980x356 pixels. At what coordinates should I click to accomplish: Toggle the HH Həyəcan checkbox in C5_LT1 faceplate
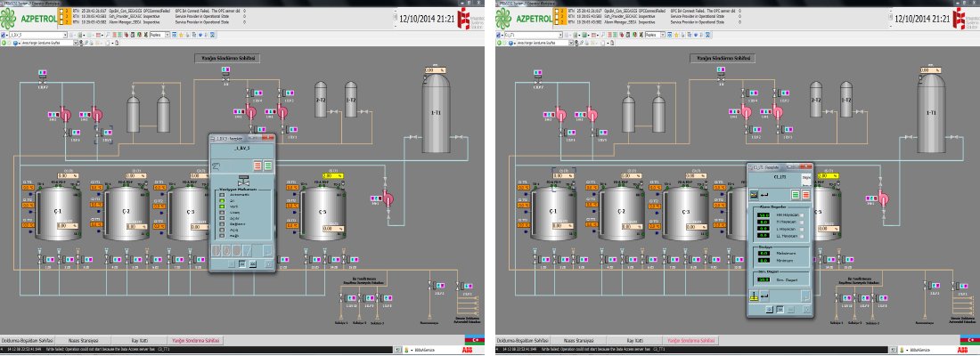click(x=804, y=215)
